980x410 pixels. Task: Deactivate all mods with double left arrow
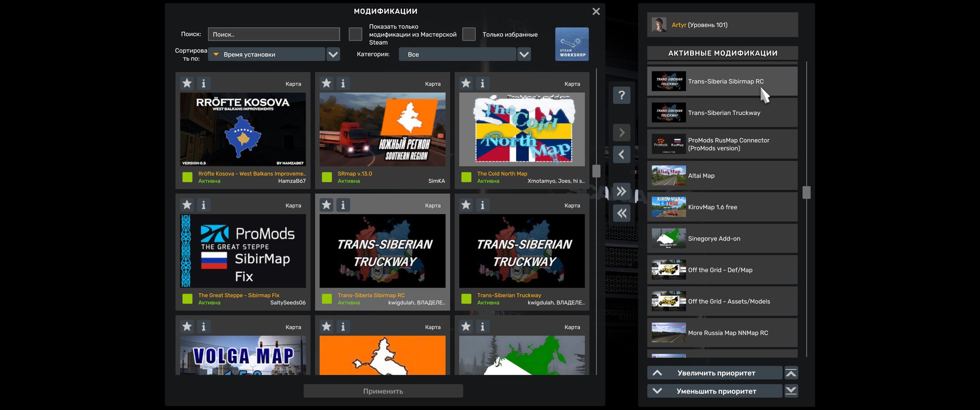[x=622, y=213]
